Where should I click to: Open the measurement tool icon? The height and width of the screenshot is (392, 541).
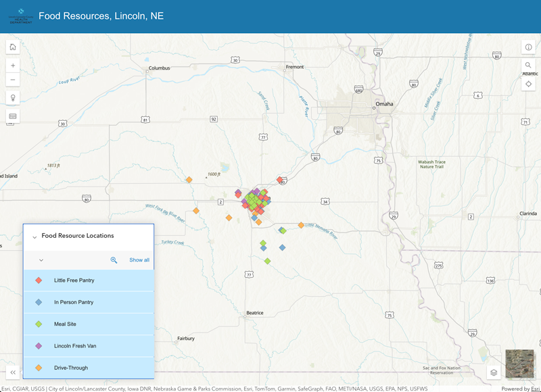[11, 116]
